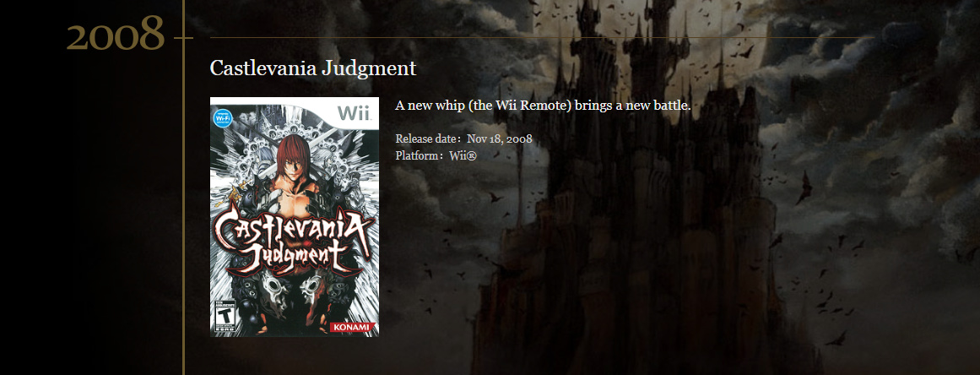
Task: Open the Castlevania Judgment title heading
Action: [312, 68]
